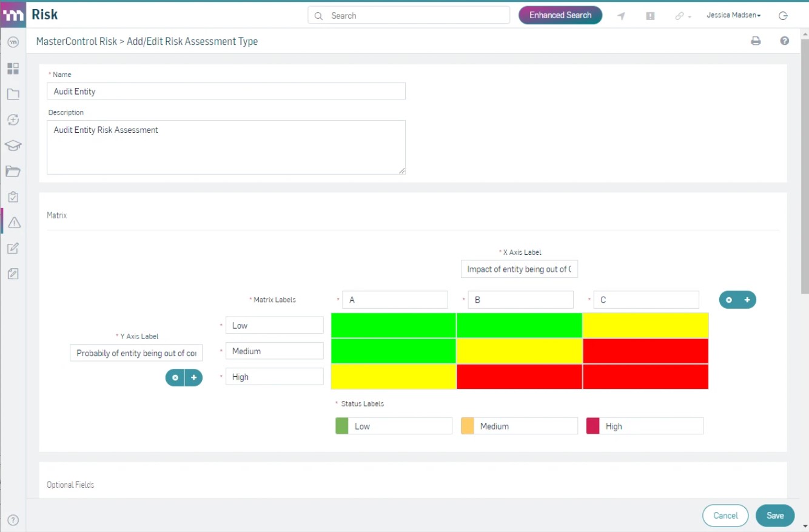This screenshot has height=532, width=809.
Task: Select the red High risk matrix cell
Action: tap(645, 377)
